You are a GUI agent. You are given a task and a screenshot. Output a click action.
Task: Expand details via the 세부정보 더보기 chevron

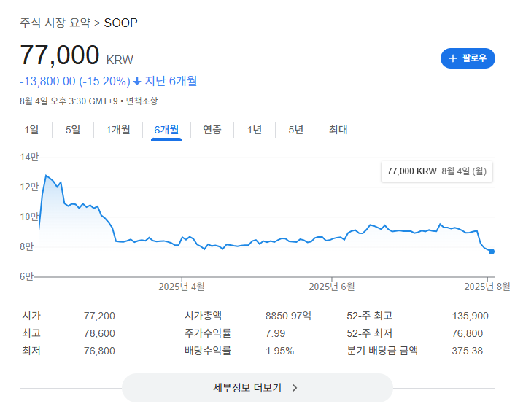[295, 388]
